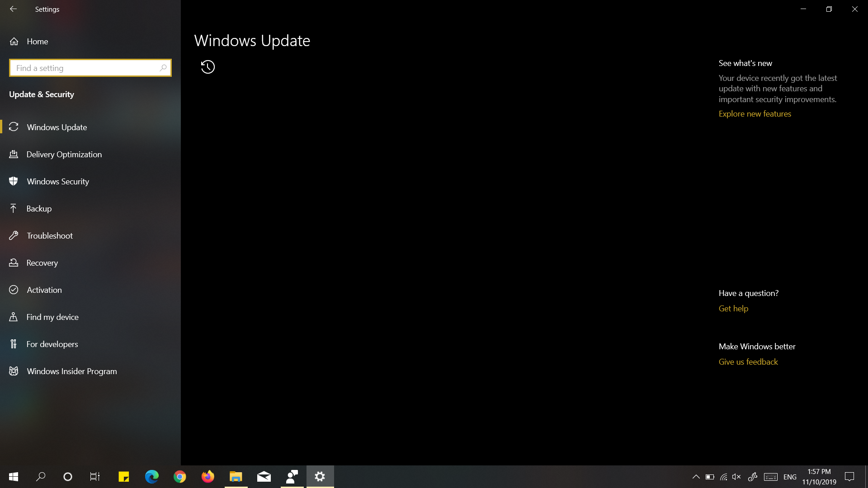Screen dimensions: 868x488
Task: Open the touch keyboard icon
Action: point(771,477)
